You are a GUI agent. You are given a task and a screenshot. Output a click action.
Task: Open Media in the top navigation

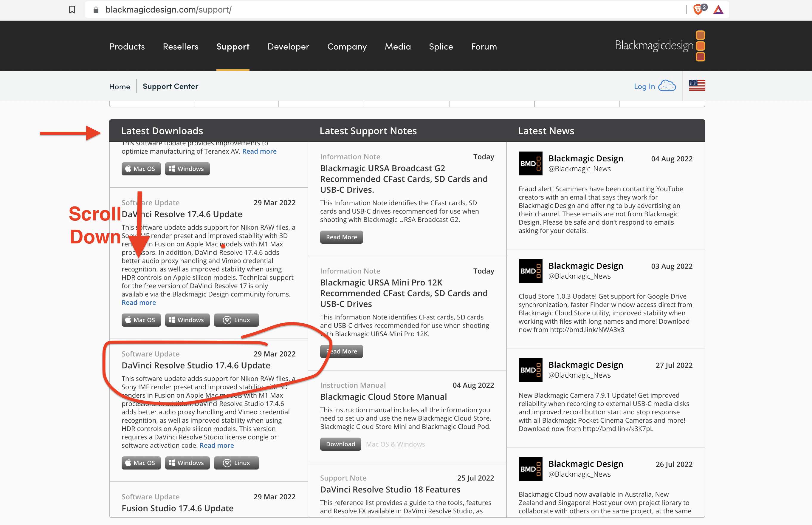point(398,46)
